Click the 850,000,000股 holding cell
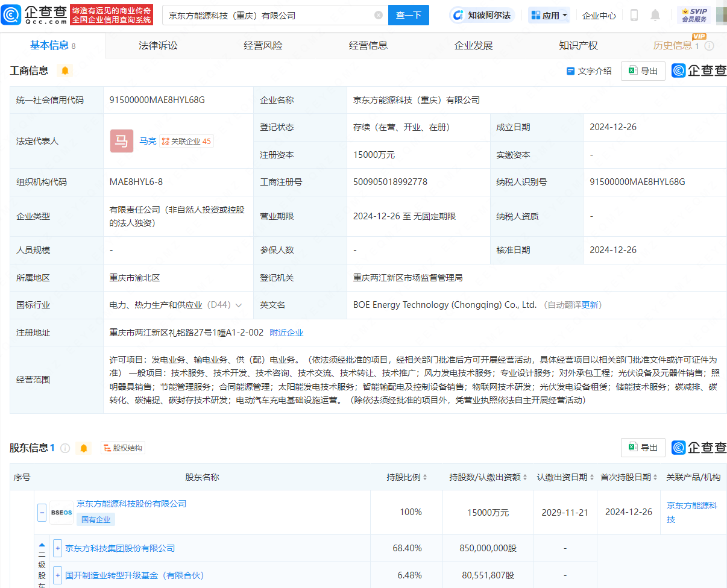Viewport: 727px width, 588px height. [488, 548]
